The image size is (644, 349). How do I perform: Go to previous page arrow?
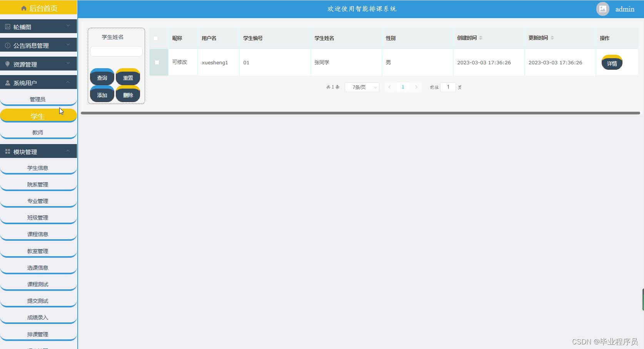389,87
